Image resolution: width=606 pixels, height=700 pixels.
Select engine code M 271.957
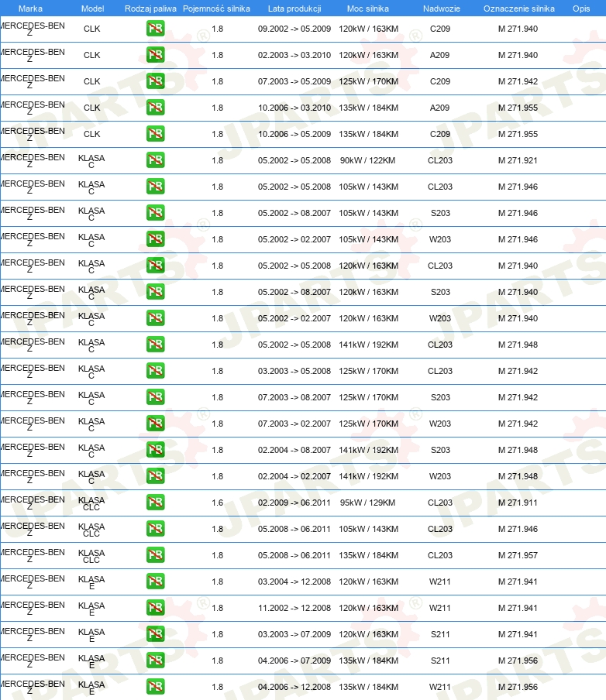coord(518,555)
